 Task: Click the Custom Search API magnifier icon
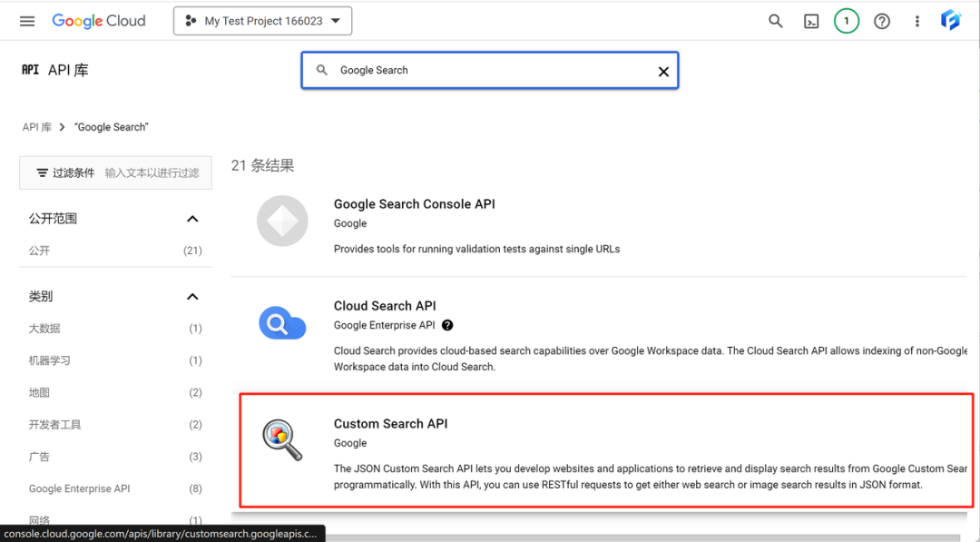[x=282, y=440]
